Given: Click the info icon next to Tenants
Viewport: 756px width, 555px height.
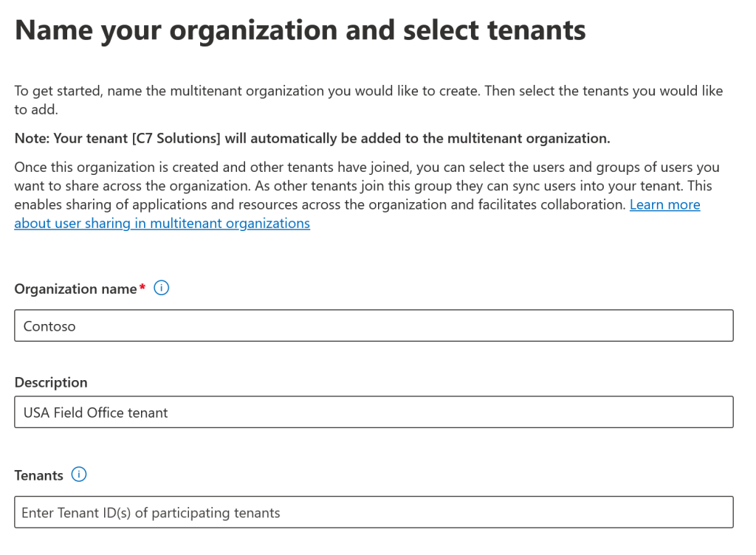Looking at the screenshot, I should click(78, 475).
